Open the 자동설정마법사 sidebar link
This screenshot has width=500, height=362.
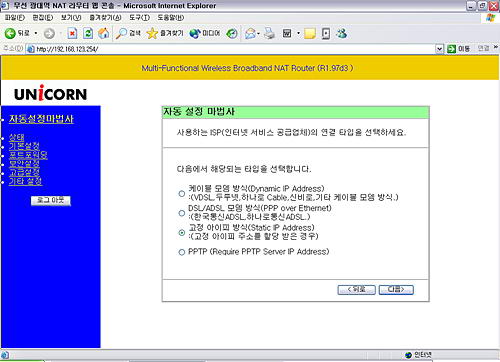point(41,119)
